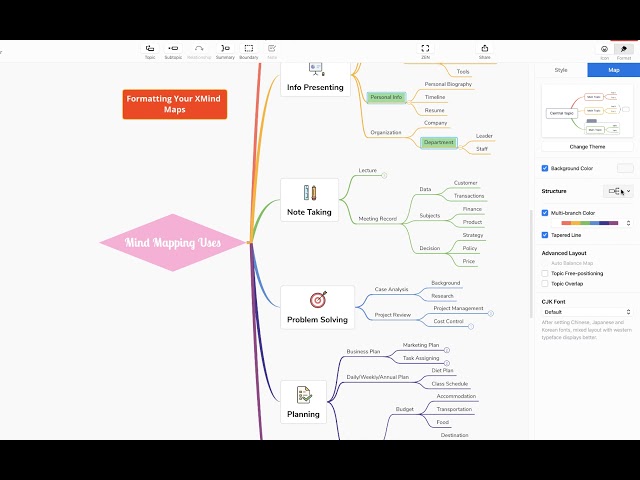The height and width of the screenshot is (480, 640).
Task: Enable Topic Free-positioning
Action: coord(544,273)
